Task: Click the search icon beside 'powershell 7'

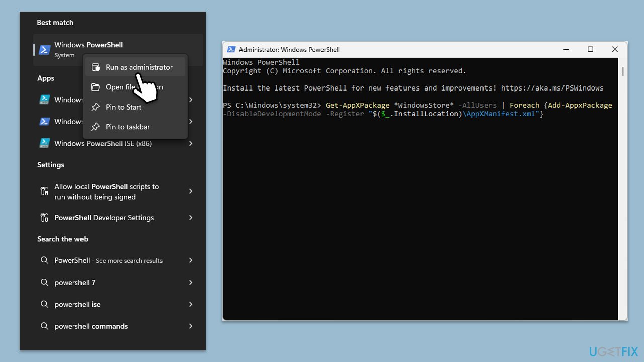Action: pos(44,283)
